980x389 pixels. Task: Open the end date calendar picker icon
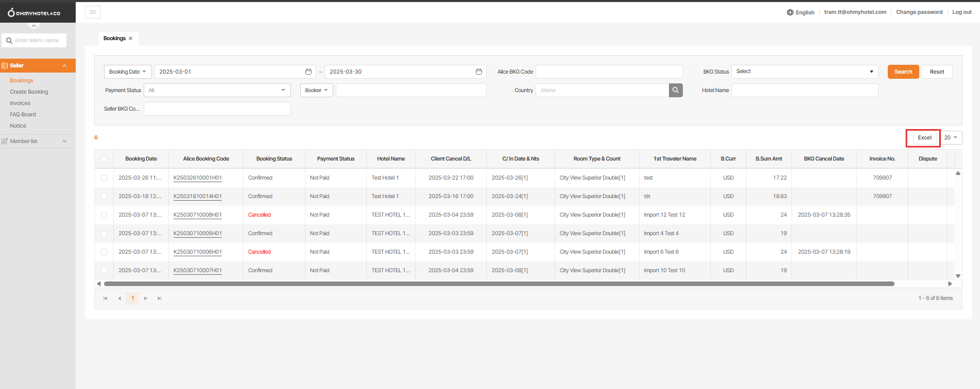(478, 72)
